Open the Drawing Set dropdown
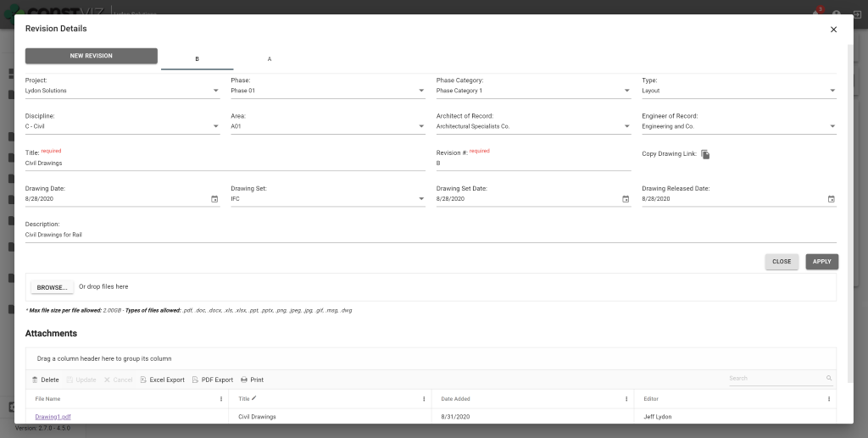This screenshot has height=438, width=868. [421, 199]
